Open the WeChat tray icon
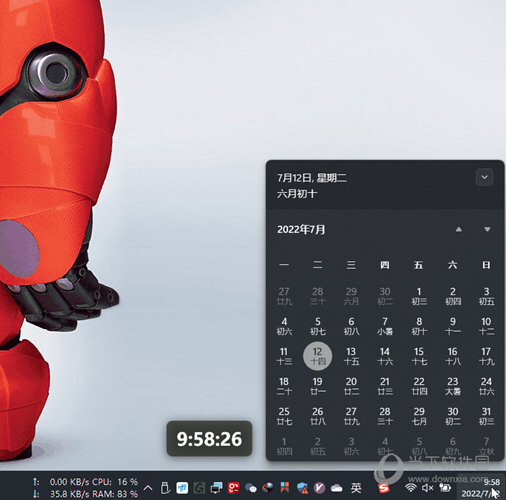506x500 pixels. 251,488
